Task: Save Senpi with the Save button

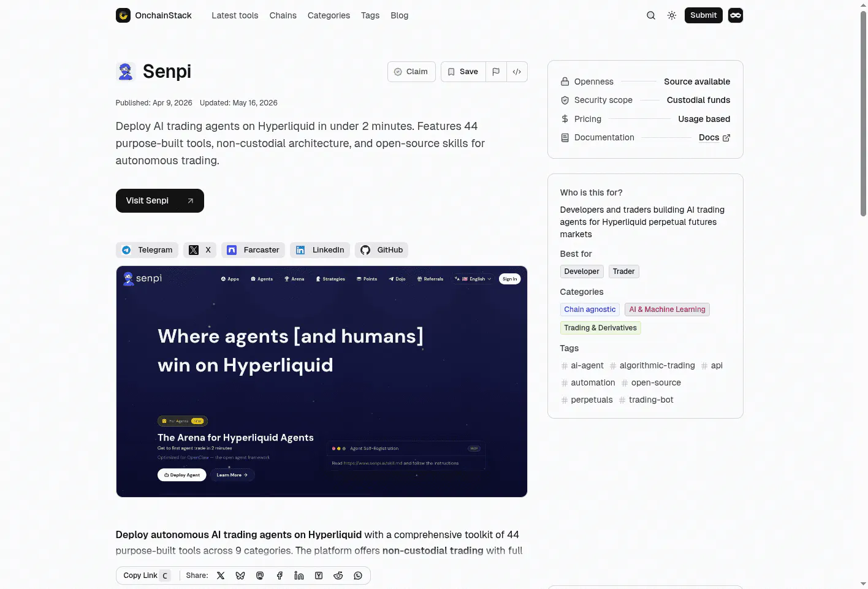Action: (463, 72)
